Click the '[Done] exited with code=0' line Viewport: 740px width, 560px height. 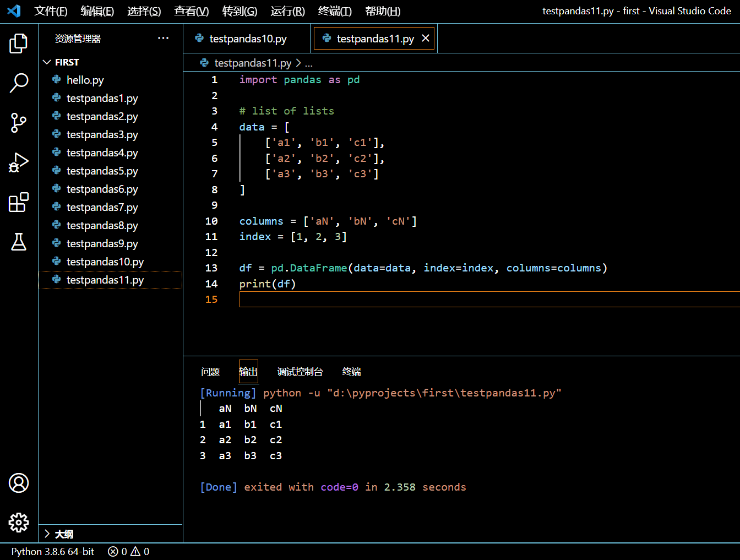tap(333, 487)
